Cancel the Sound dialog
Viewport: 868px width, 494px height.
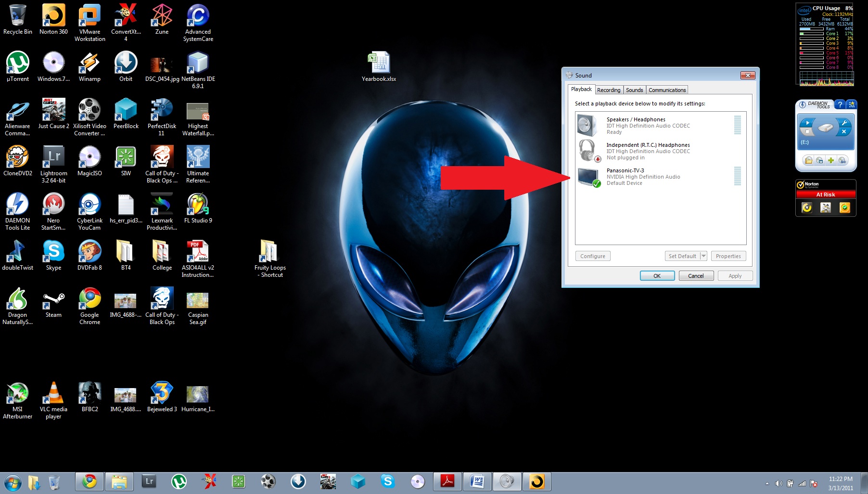(696, 276)
